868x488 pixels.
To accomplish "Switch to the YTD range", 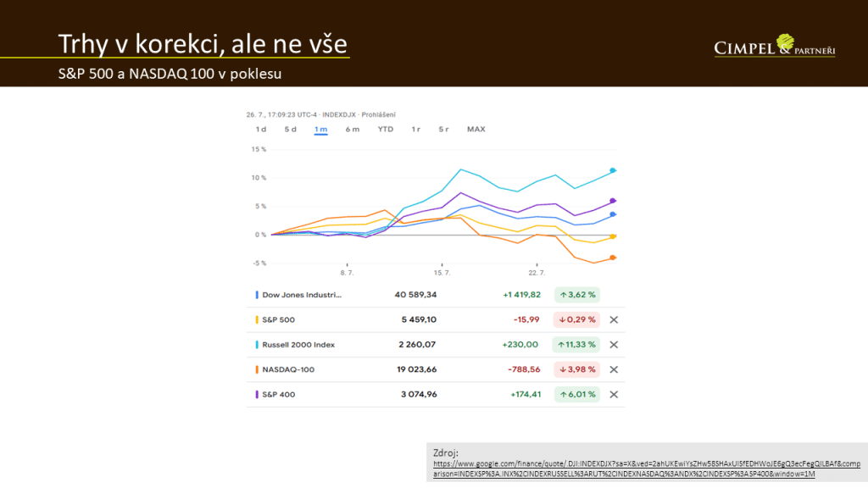I will click(385, 130).
